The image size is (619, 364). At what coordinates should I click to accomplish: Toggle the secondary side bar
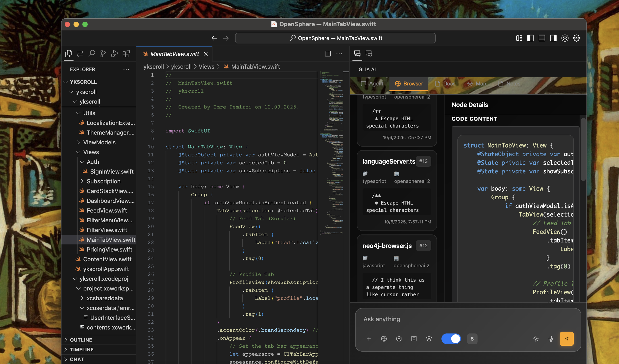[x=553, y=38]
